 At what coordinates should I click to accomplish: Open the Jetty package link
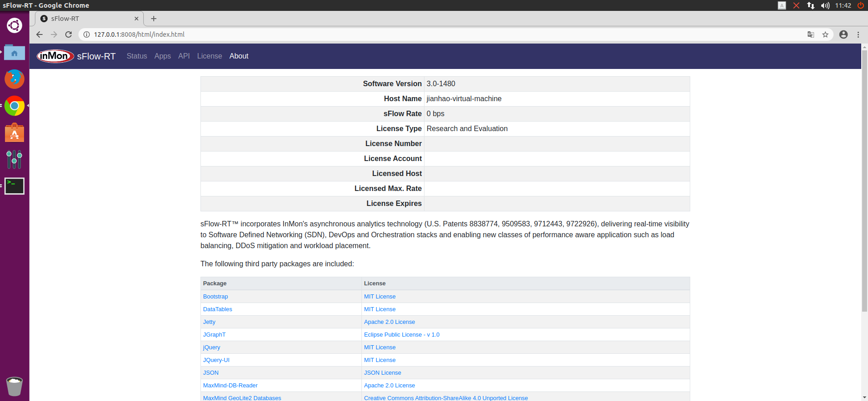[209, 322]
